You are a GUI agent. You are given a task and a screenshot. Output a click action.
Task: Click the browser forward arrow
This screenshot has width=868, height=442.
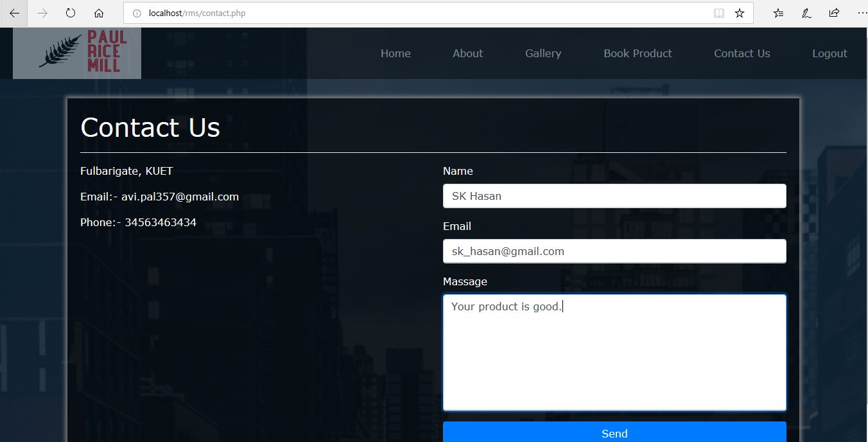(42, 13)
